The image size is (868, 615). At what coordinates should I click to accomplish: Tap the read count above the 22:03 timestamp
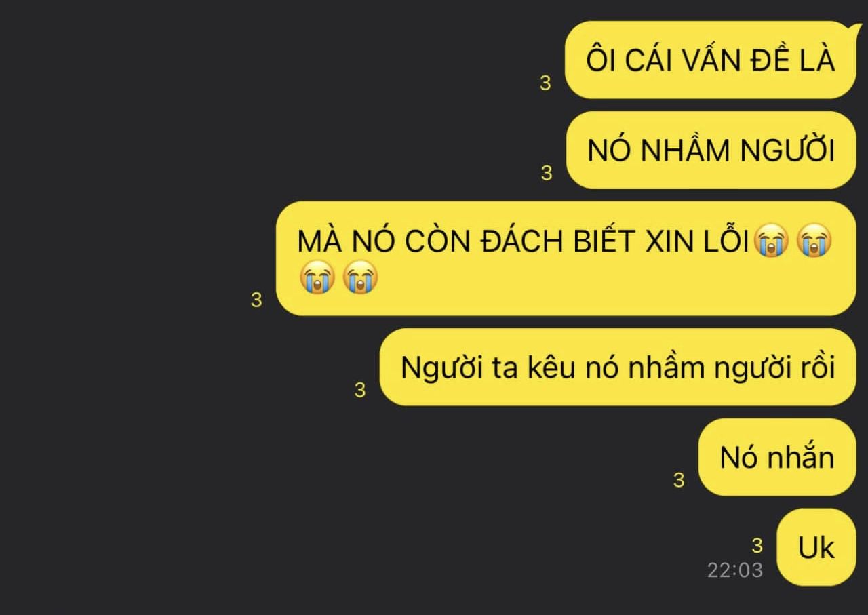pyautogui.click(x=757, y=545)
